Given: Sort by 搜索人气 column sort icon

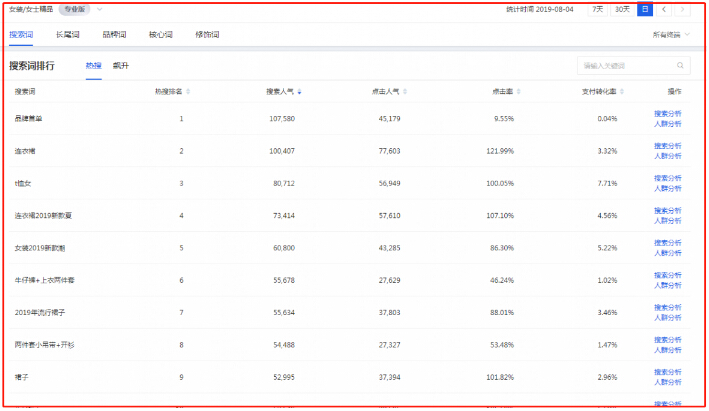Looking at the screenshot, I should 300,92.
